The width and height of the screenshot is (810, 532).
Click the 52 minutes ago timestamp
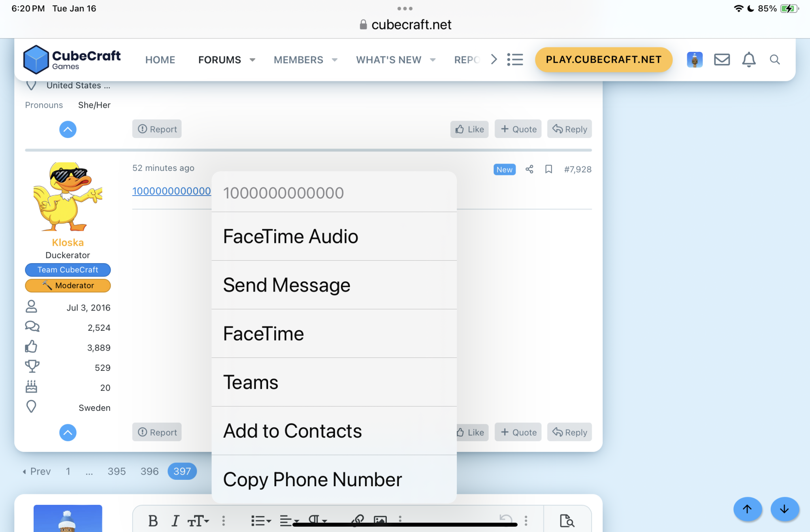pyautogui.click(x=163, y=168)
